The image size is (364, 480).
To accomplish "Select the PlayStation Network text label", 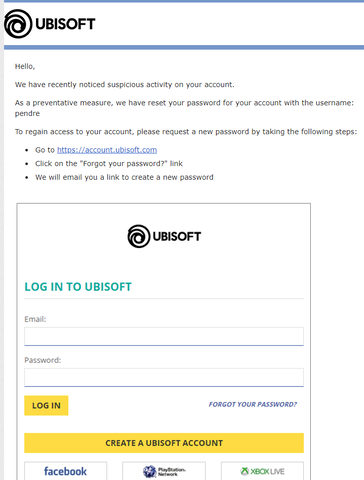I will tap(171, 471).
